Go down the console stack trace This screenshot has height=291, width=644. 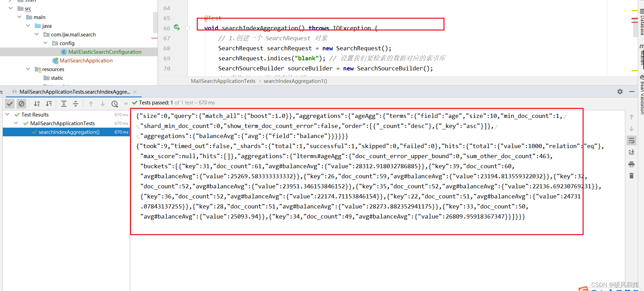(632, 129)
